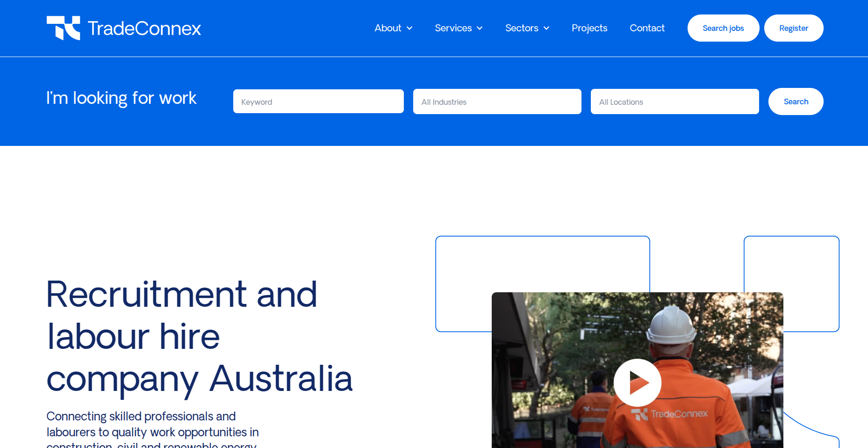Screen dimensions: 868x448
Task: Click the TradeConnex wordmark in header
Action: (x=144, y=29)
